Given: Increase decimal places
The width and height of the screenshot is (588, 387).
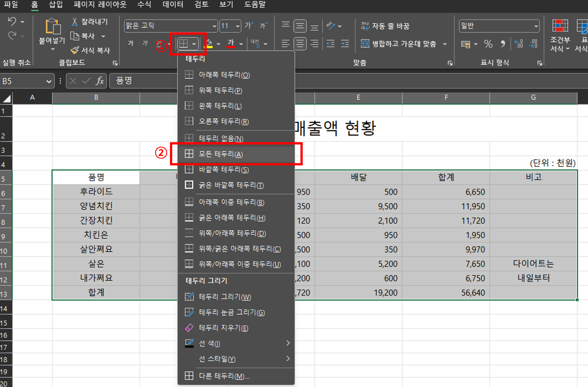Looking at the screenshot, I should click(x=519, y=44).
